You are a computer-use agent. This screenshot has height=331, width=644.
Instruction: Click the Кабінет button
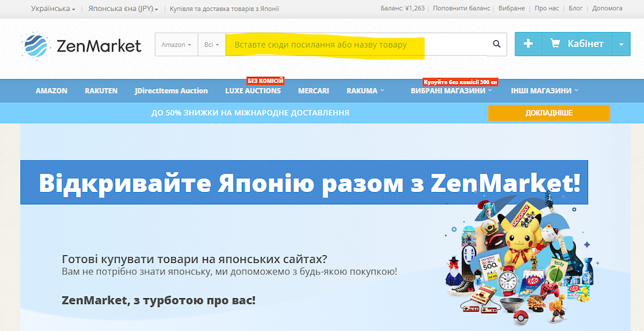577,44
